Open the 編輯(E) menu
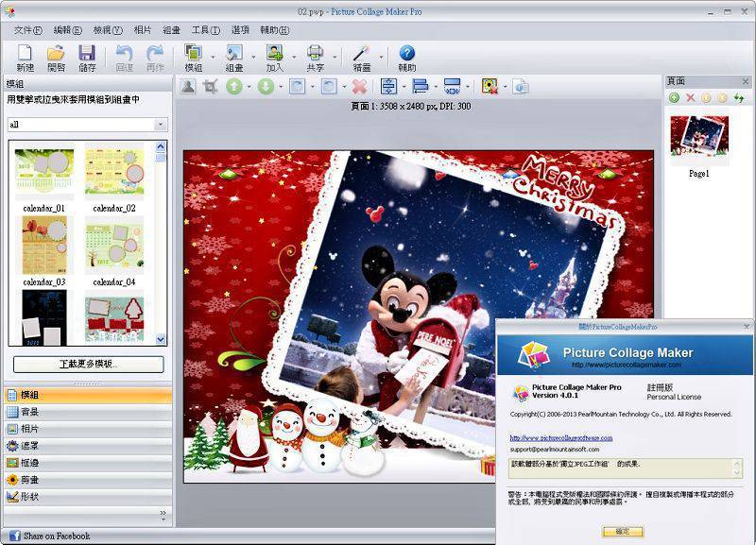 [67, 30]
